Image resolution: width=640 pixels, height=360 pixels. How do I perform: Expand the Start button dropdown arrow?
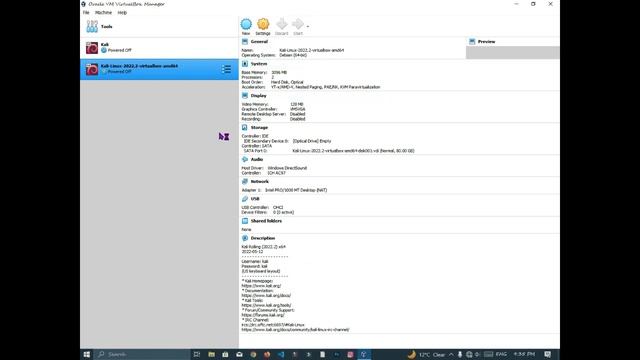(x=308, y=27)
